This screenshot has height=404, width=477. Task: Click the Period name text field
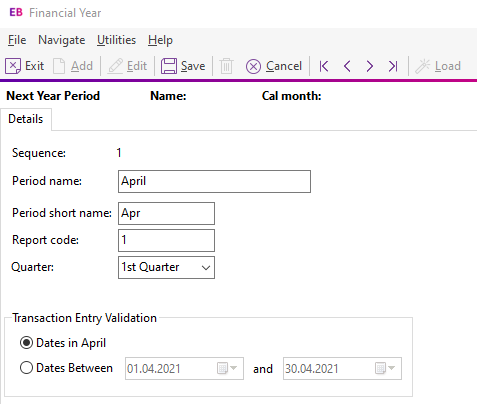pos(214,181)
